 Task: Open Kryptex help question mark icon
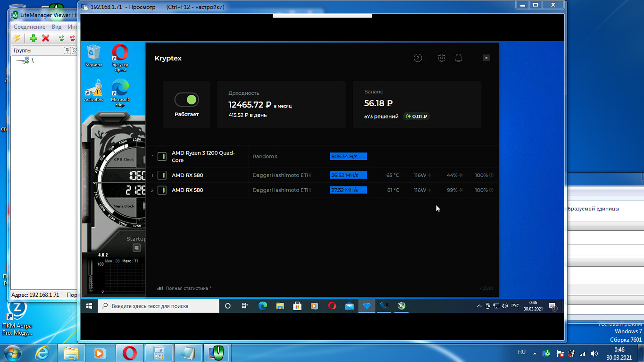[418, 58]
